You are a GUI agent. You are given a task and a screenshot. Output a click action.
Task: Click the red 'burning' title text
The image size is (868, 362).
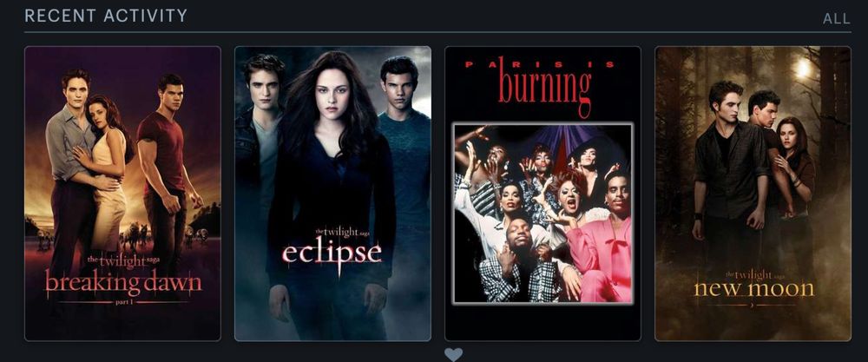(x=545, y=89)
